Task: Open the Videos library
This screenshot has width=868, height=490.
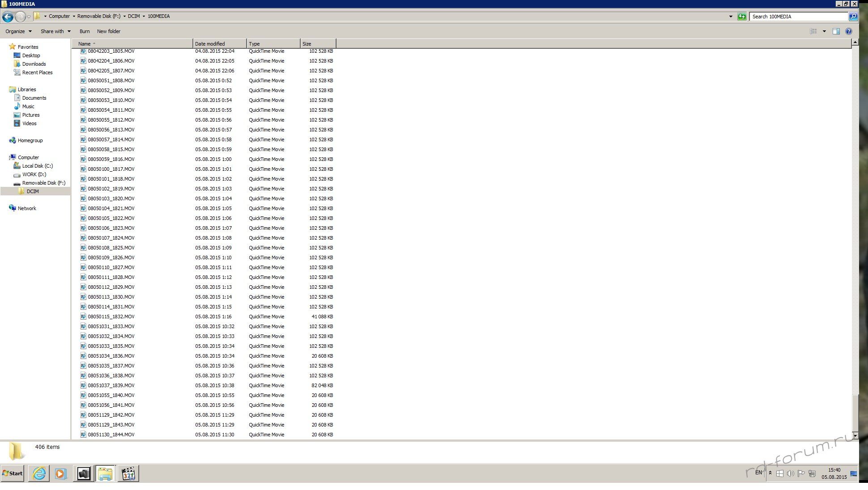Action: (x=25, y=123)
